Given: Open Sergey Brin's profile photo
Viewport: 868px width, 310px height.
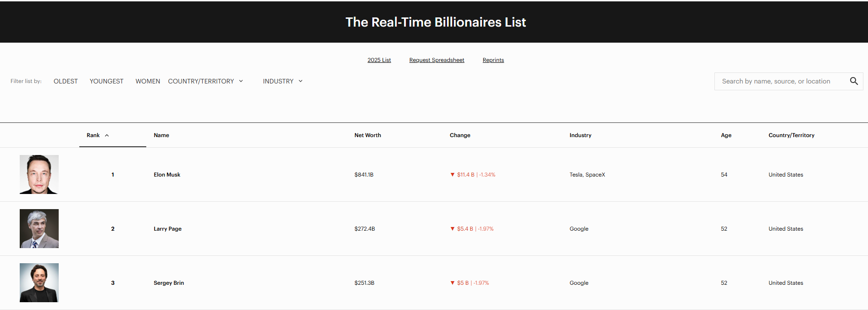Looking at the screenshot, I should [x=39, y=282].
